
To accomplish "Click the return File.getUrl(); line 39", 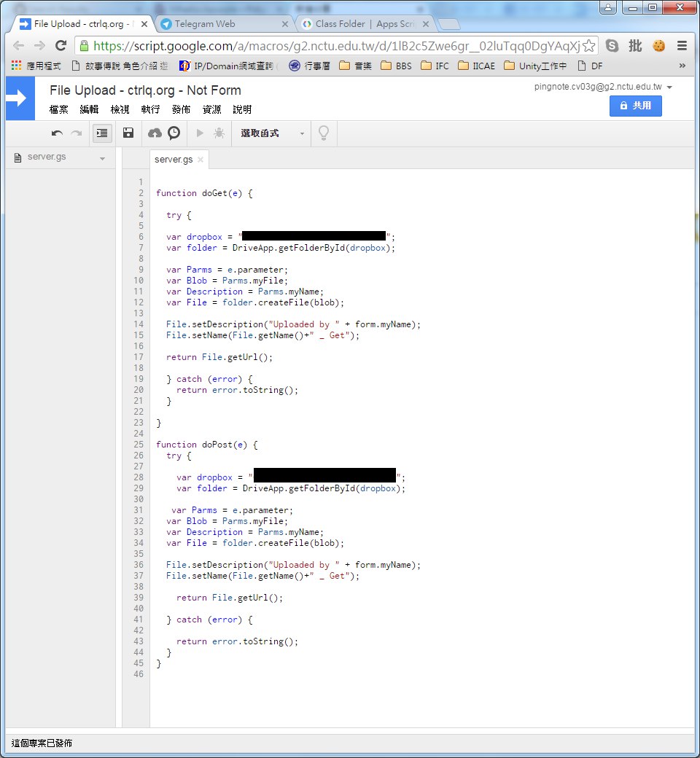I will click(229, 598).
